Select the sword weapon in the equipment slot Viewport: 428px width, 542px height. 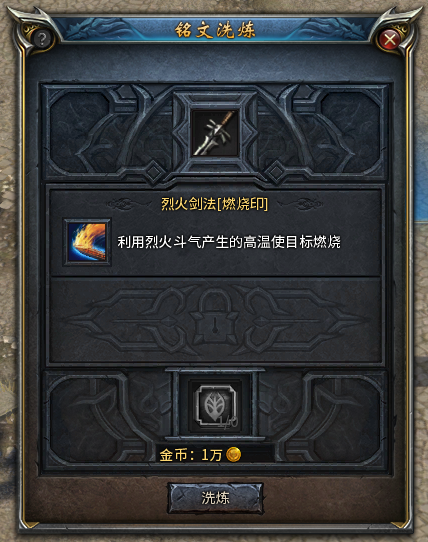coord(216,133)
